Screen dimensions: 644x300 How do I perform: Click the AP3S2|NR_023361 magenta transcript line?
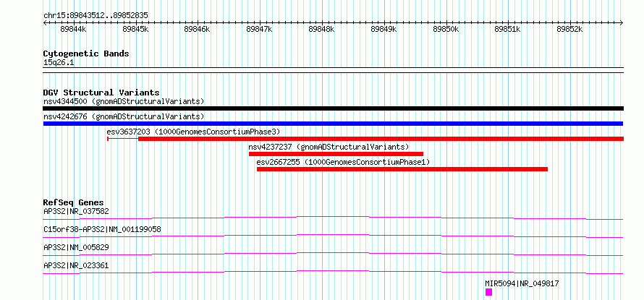333,272
